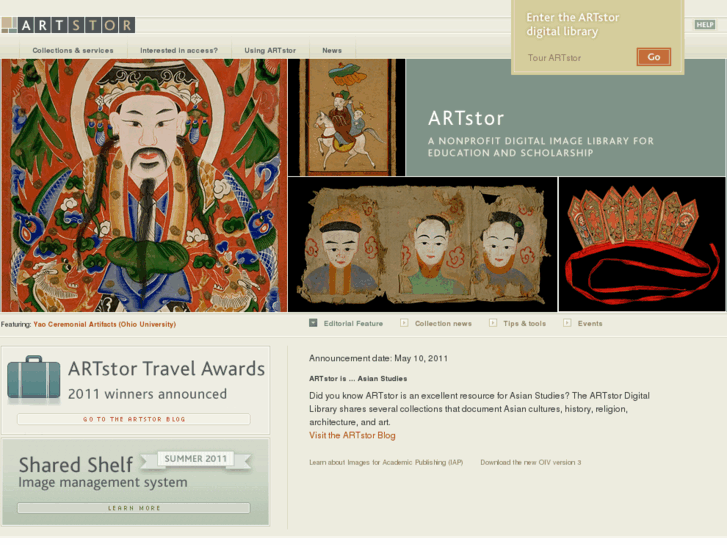Expand the Collection news arrow icon

pyautogui.click(x=404, y=323)
